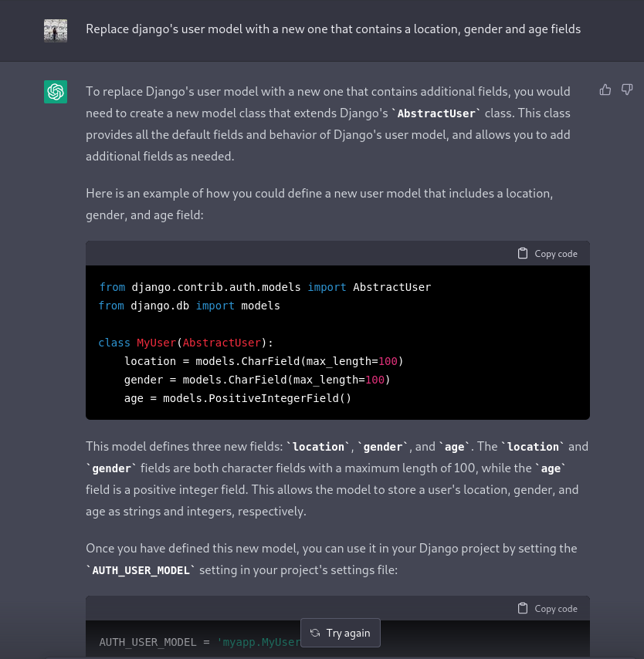Click the "age = models.PositiveIntegerField()" code line
Viewport: 644px width, 659px height.
[237, 398]
